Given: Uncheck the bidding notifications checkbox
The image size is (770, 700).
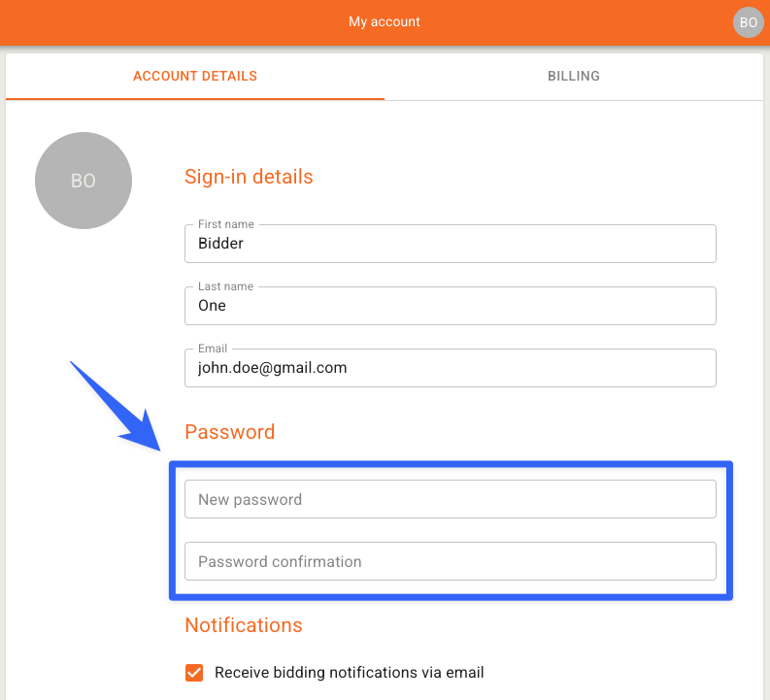Looking at the screenshot, I should coord(194,673).
